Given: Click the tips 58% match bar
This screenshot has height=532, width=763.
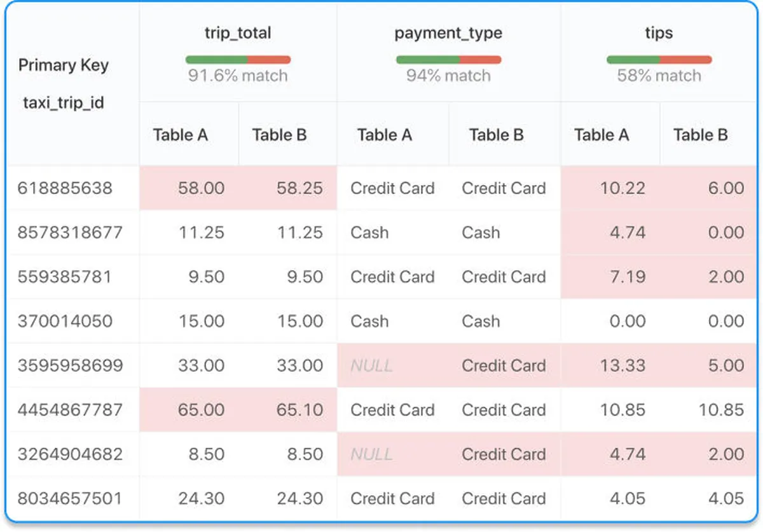Looking at the screenshot, I should [659, 60].
